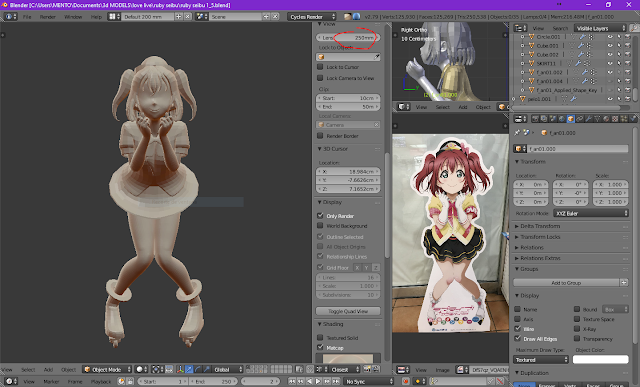This screenshot has width=640, height=387.
Task: Open the Particles properties tab icon
Action: [624, 119]
